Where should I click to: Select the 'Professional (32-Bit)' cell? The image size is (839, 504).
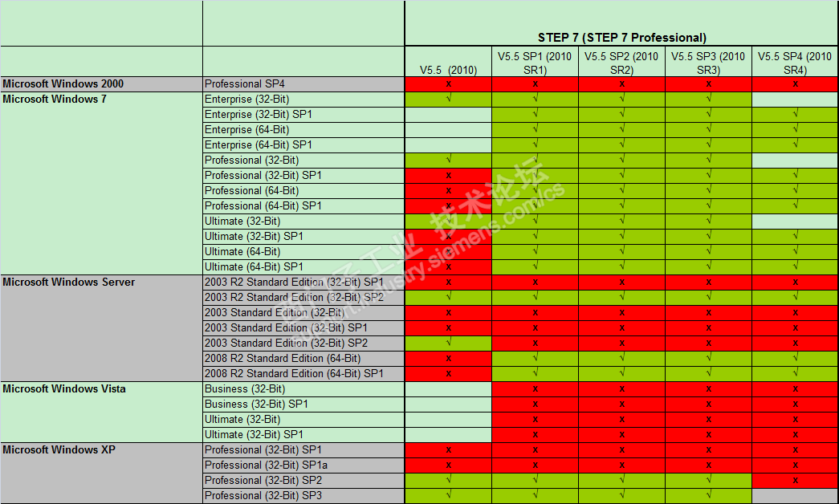click(x=304, y=161)
